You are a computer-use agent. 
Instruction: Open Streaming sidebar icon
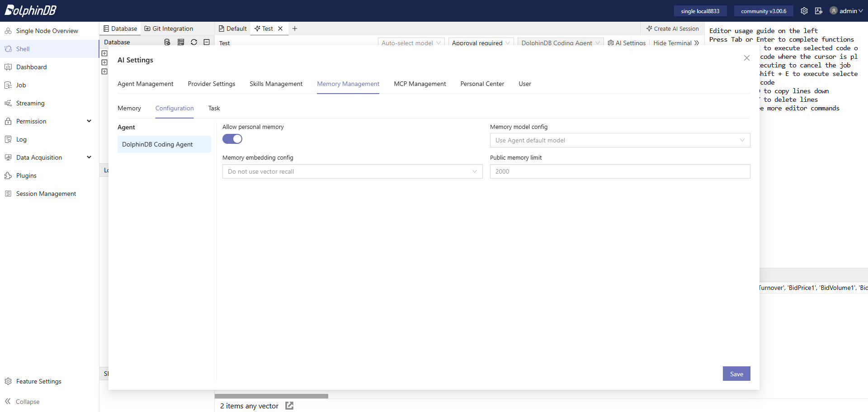click(8, 103)
